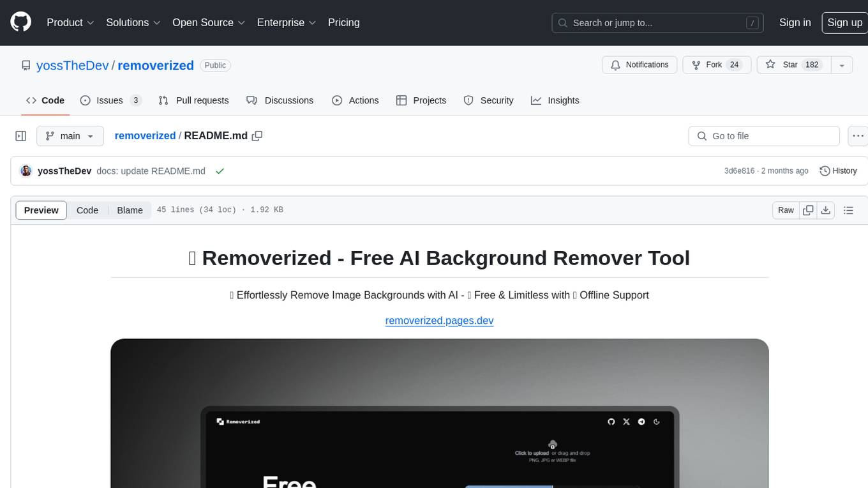
Task: Switch to the Projects tab
Action: (421, 100)
